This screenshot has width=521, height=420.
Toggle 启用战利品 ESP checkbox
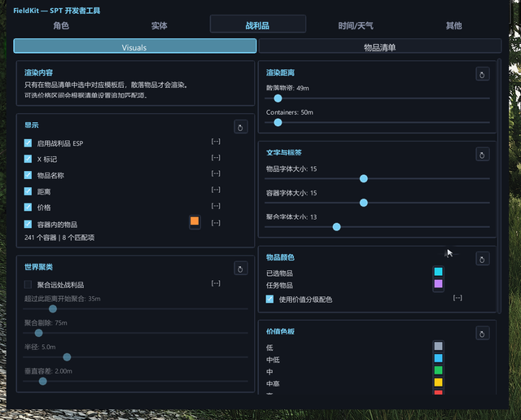click(x=28, y=143)
